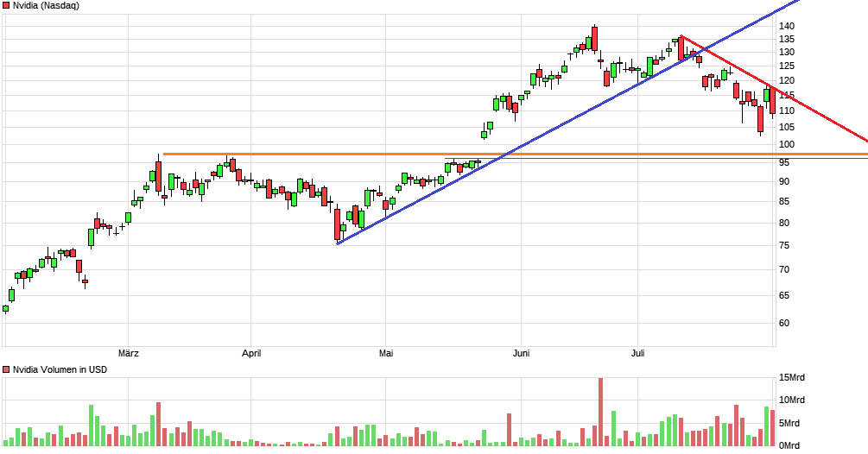Click the 75 price axis label

coord(784,245)
